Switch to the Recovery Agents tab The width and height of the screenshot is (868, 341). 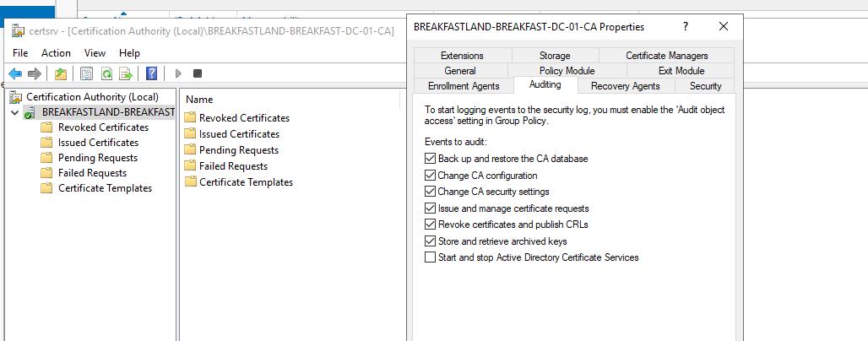point(625,86)
